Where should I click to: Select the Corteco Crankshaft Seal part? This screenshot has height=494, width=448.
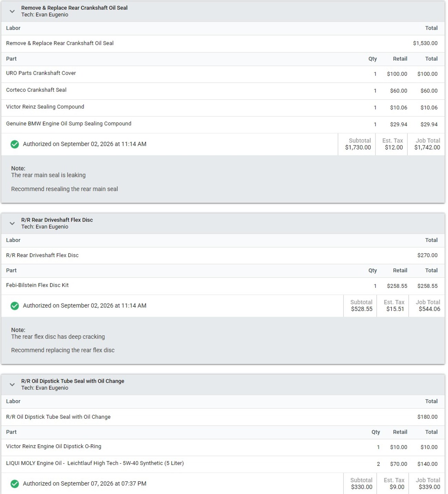223,91
